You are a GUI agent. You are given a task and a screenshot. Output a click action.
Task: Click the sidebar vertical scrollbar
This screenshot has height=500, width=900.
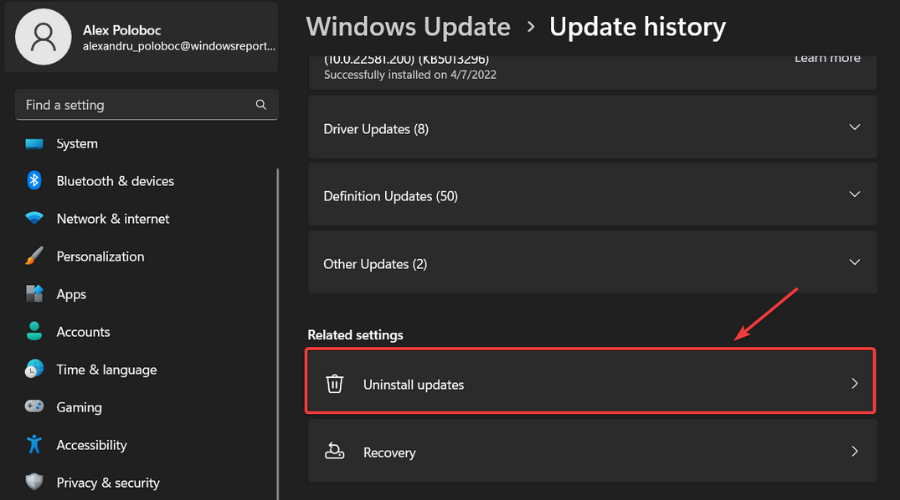click(278, 333)
